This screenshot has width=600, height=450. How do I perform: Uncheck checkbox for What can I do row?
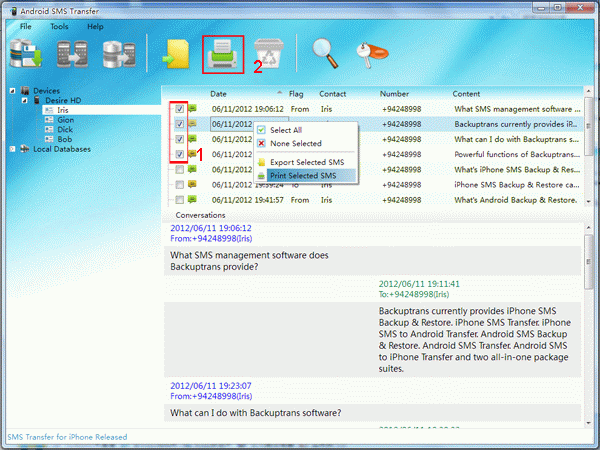tap(179, 139)
